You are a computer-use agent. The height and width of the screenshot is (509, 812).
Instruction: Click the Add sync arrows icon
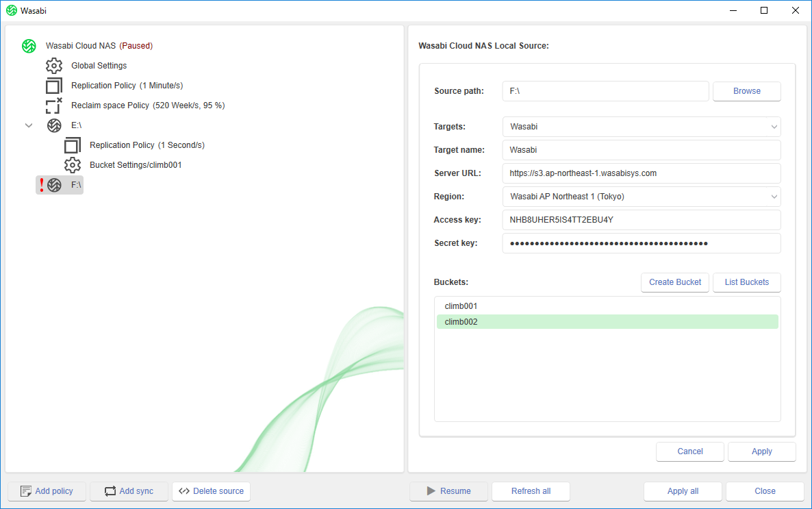tap(110, 491)
